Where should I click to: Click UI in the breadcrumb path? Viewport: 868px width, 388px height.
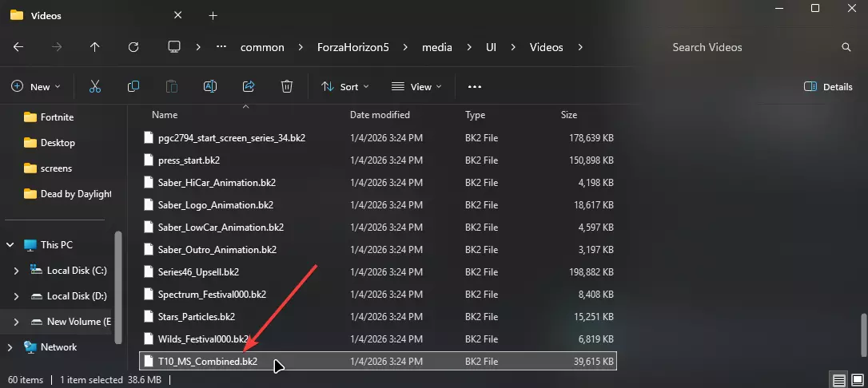(x=491, y=48)
